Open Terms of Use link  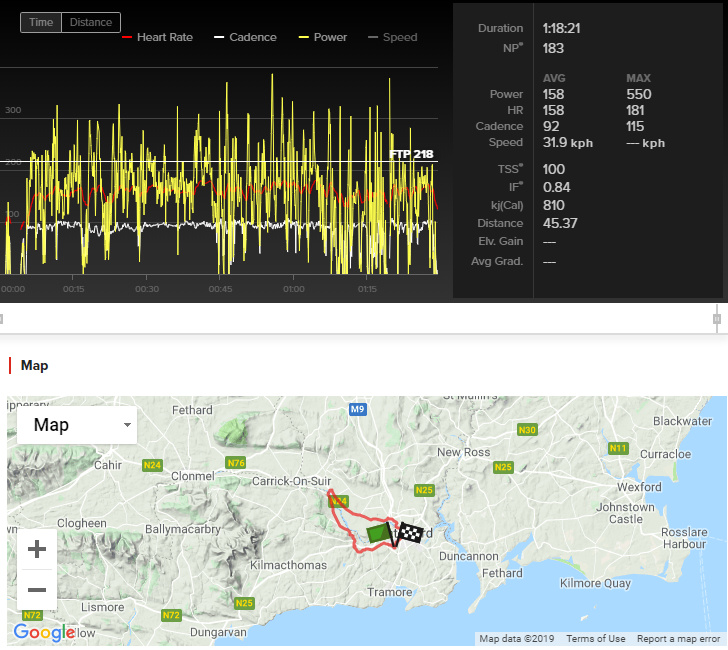[596, 639]
